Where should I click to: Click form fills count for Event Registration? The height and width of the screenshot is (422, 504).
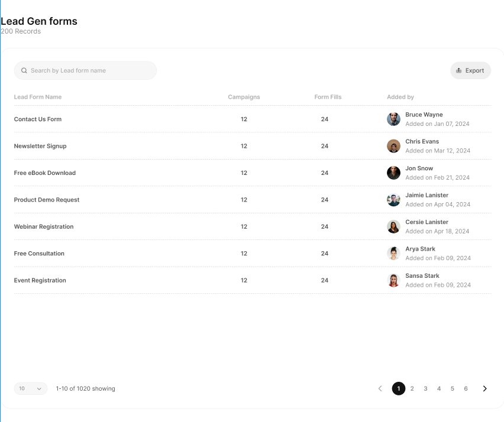coord(325,280)
